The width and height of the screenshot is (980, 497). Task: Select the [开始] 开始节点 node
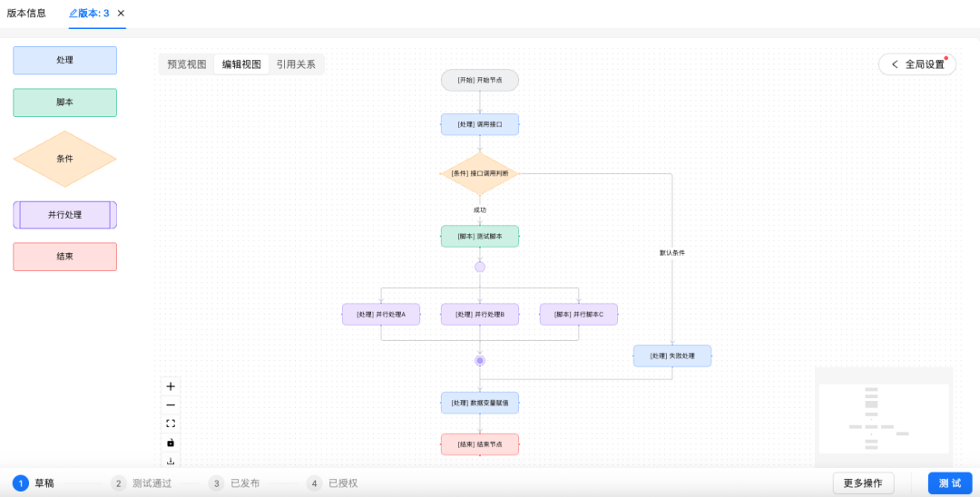click(x=480, y=80)
